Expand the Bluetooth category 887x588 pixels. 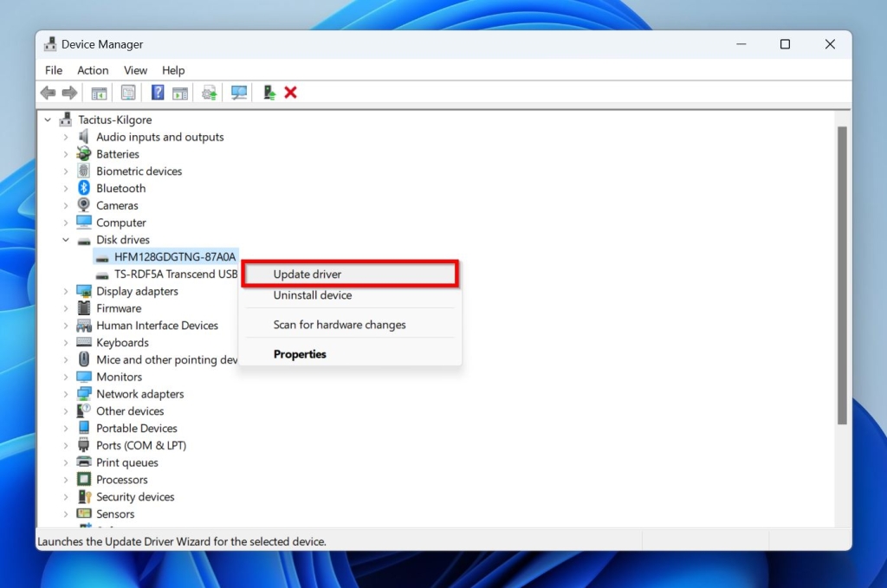coord(67,188)
